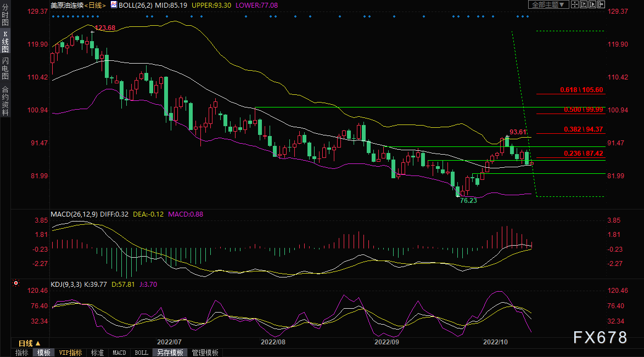
Task: Select the K线图 side tab
Action: coord(5,42)
